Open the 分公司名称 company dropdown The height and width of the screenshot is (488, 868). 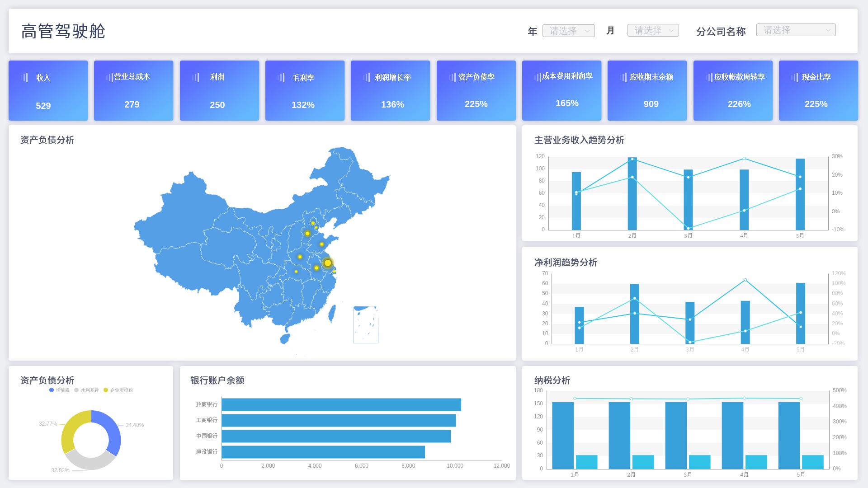(x=796, y=30)
